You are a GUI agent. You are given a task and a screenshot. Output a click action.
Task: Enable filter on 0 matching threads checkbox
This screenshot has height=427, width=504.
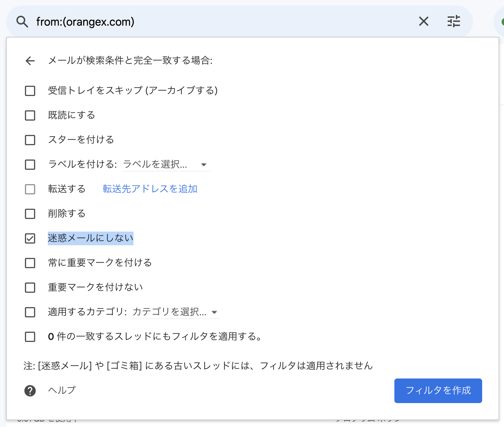(x=30, y=337)
